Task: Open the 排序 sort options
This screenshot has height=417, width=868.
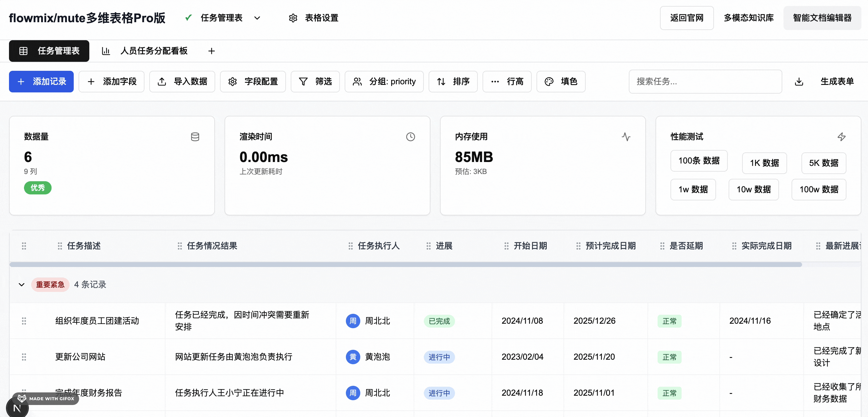Action: [x=453, y=82]
